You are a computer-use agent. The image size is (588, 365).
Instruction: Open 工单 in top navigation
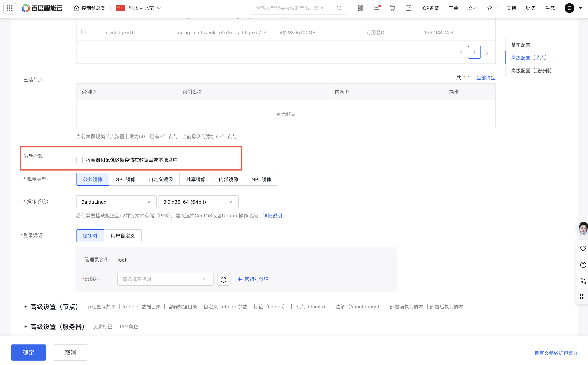(x=453, y=8)
